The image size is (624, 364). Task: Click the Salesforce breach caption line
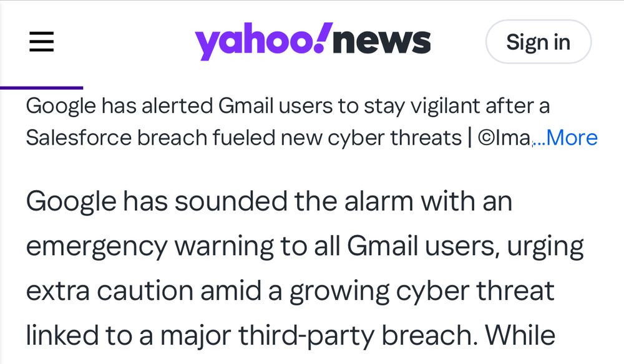250,137
